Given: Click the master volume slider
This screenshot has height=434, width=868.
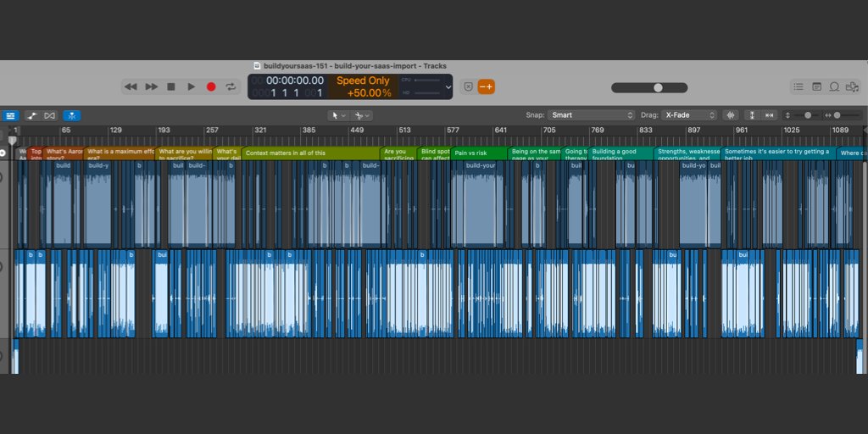Looking at the screenshot, I should click(657, 87).
